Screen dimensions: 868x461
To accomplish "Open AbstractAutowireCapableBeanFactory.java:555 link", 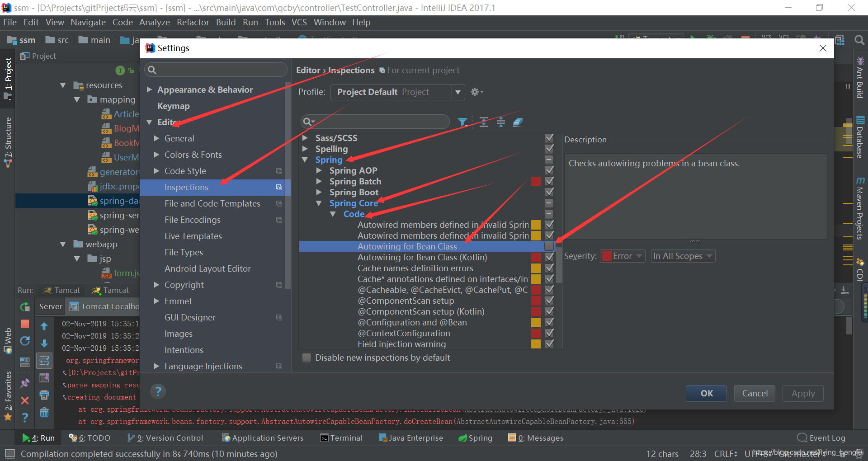I will pos(544,421).
